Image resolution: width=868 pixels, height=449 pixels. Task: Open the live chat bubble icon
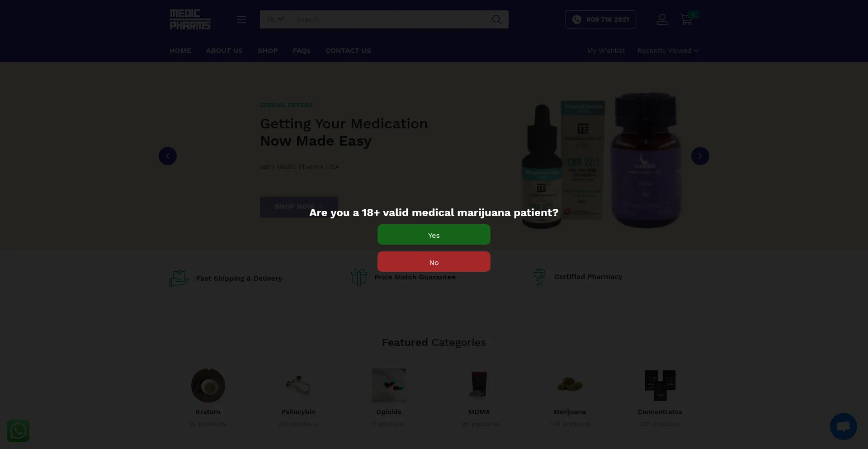843,426
